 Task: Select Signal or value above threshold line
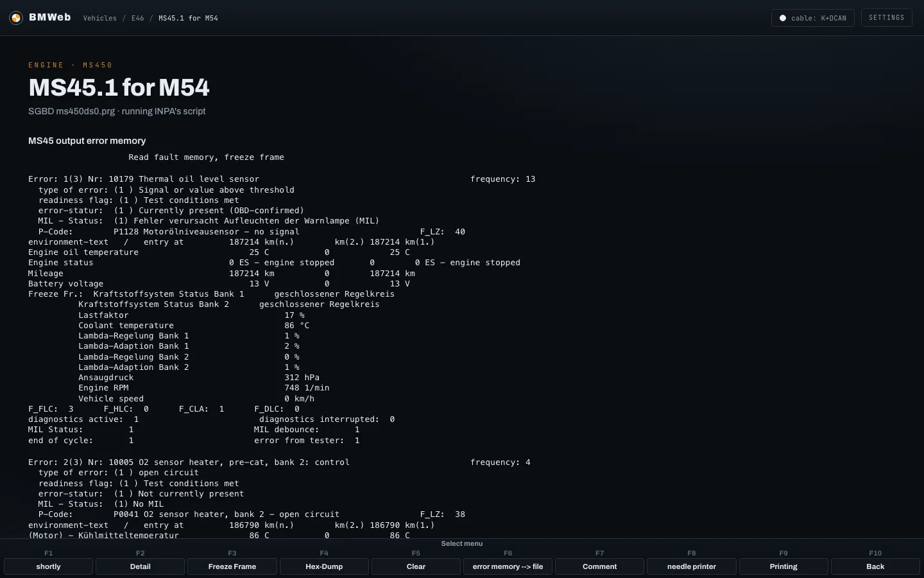166,190
